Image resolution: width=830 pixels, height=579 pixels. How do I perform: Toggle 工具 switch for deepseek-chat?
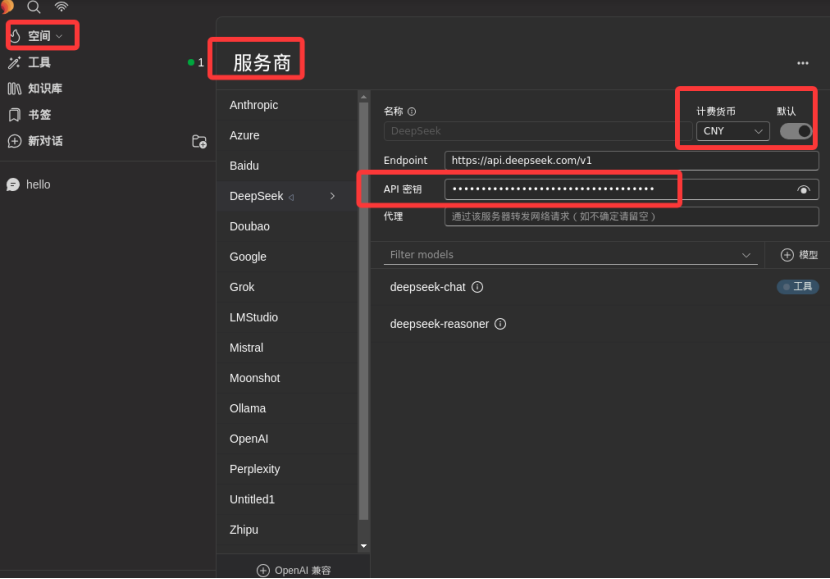798,287
